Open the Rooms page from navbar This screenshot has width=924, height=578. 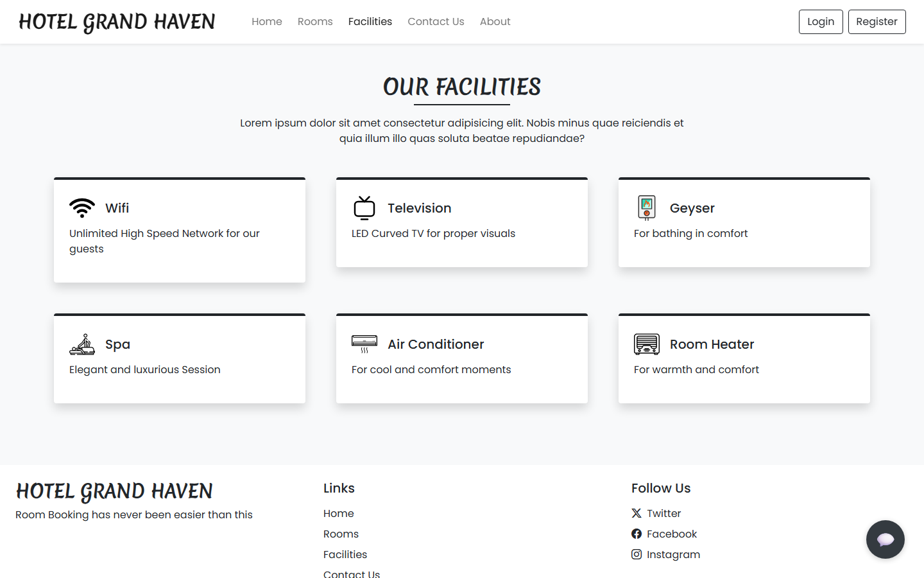tap(315, 22)
